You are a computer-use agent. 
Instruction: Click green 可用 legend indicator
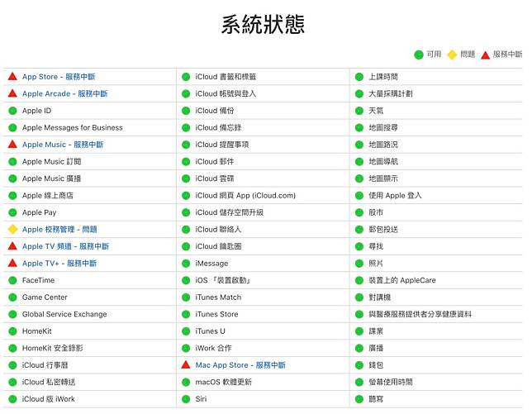[420, 55]
